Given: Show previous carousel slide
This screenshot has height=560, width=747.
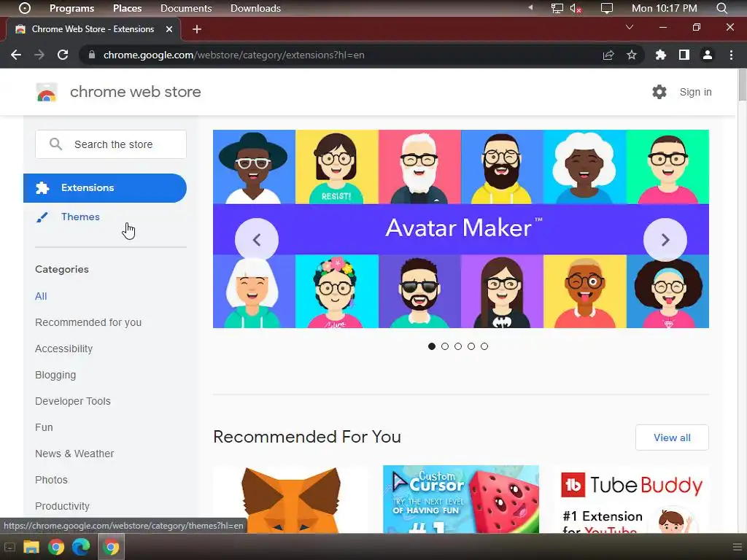Looking at the screenshot, I should [x=257, y=239].
